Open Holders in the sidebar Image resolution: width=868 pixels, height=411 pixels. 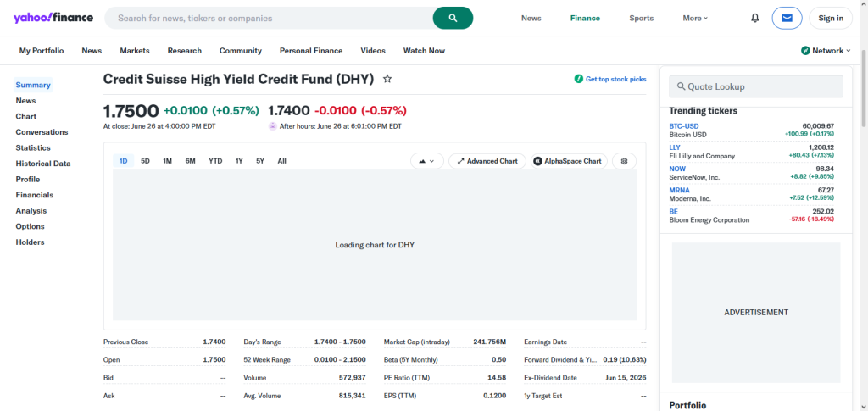coord(30,242)
